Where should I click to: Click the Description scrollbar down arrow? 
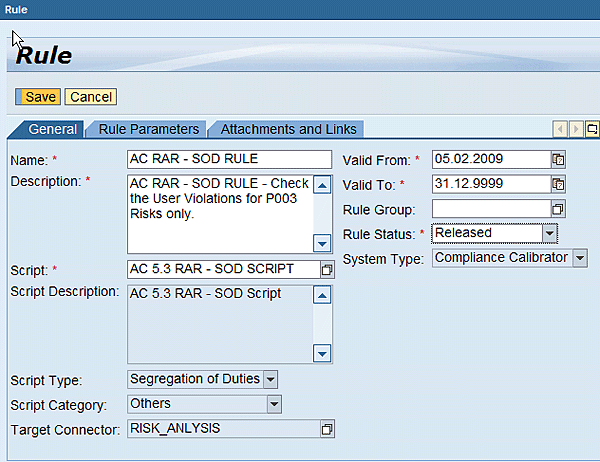[x=322, y=243]
